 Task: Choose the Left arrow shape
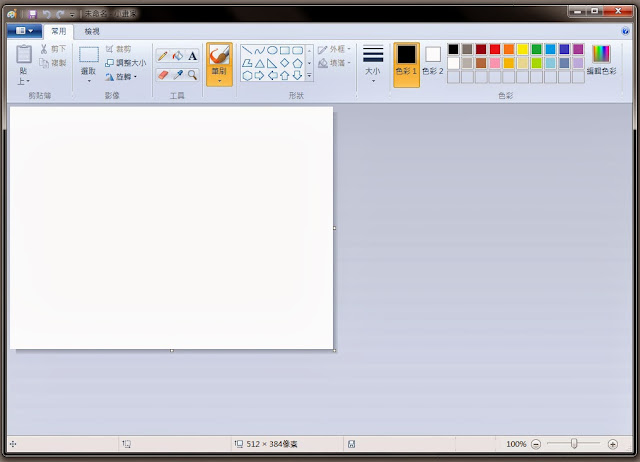click(x=272, y=76)
